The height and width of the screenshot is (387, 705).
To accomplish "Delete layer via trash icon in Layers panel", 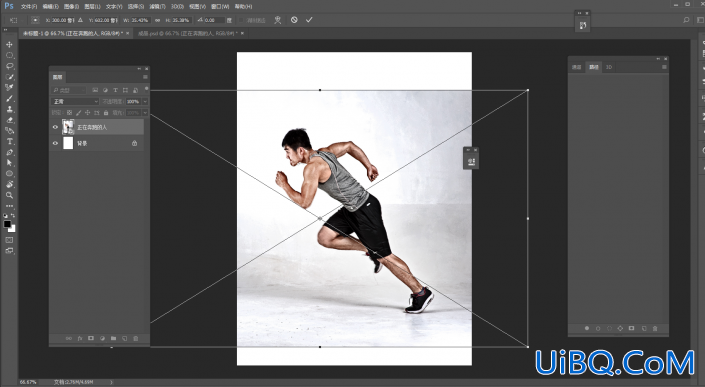I will 136,338.
